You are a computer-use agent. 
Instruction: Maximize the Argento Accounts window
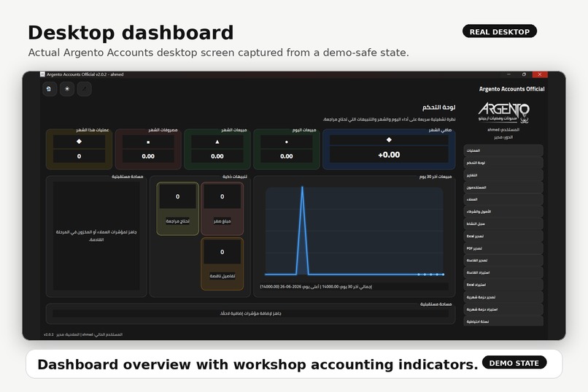tap(524, 74)
